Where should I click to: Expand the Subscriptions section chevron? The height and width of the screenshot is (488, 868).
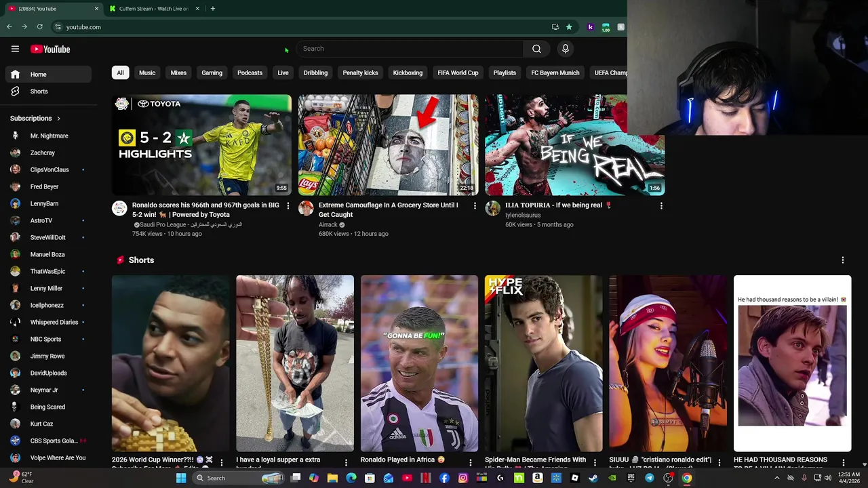click(58, 119)
